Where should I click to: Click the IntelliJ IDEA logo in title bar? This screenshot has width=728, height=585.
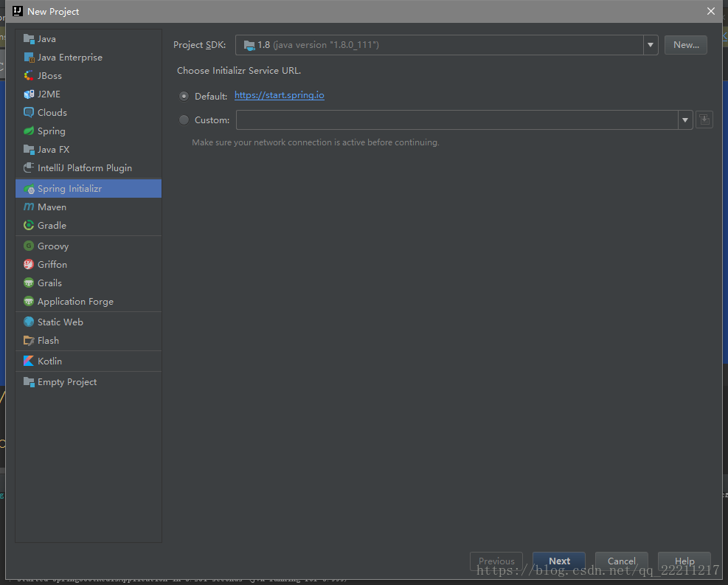pyautogui.click(x=18, y=11)
